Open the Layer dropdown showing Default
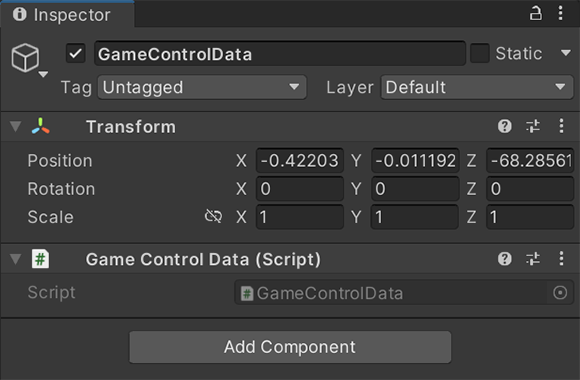This screenshot has width=580, height=380. click(x=477, y=87)
